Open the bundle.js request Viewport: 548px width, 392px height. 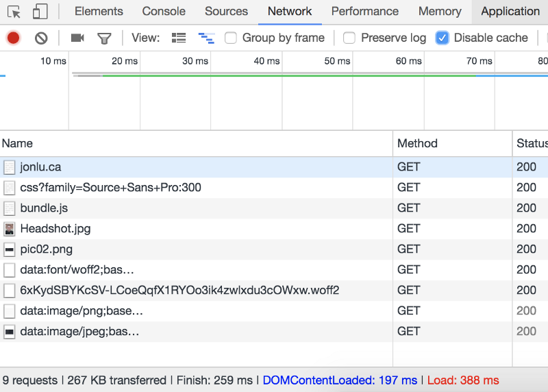(x=44, y=208)
